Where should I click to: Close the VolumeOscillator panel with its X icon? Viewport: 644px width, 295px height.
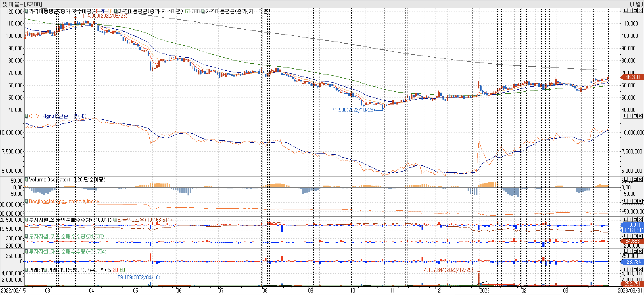(x=640, y=179)
